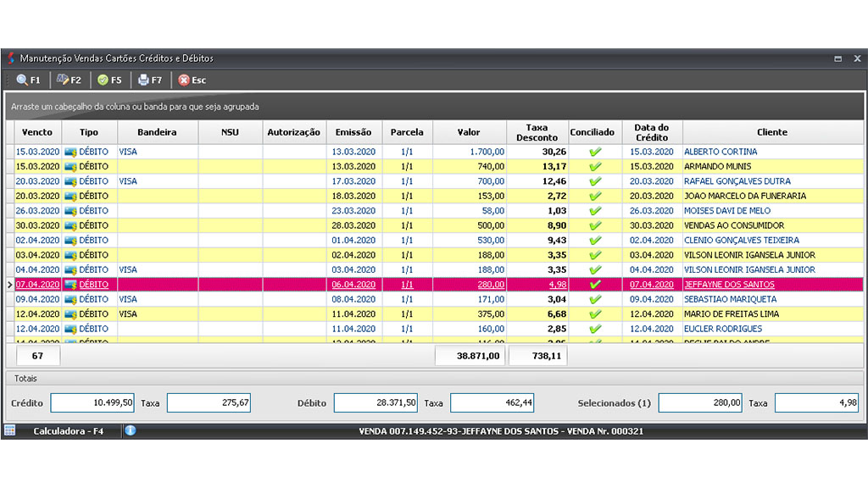The height and width of the screenshot is (488, 868).
Task: Open the Calculadora F4 calculator
Action: [x=68, y=431]
